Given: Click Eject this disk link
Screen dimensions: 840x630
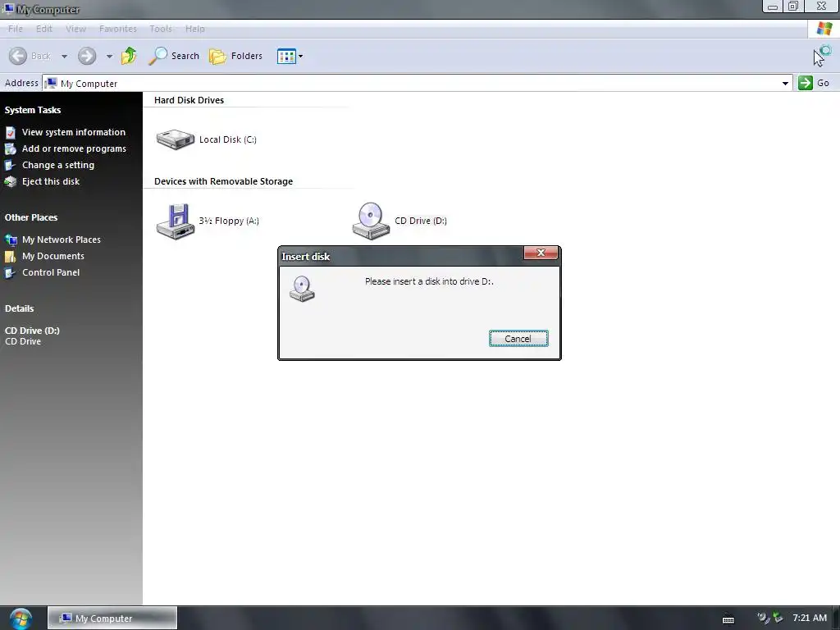Looking at the screenshot, I should coord(50,181).
